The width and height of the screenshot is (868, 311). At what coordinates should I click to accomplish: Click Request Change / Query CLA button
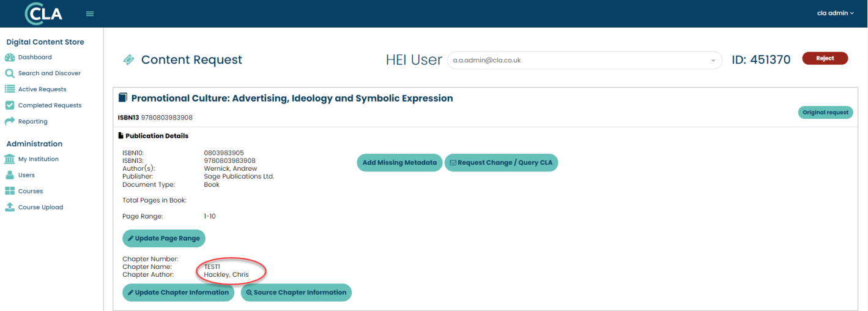point(501,163)
